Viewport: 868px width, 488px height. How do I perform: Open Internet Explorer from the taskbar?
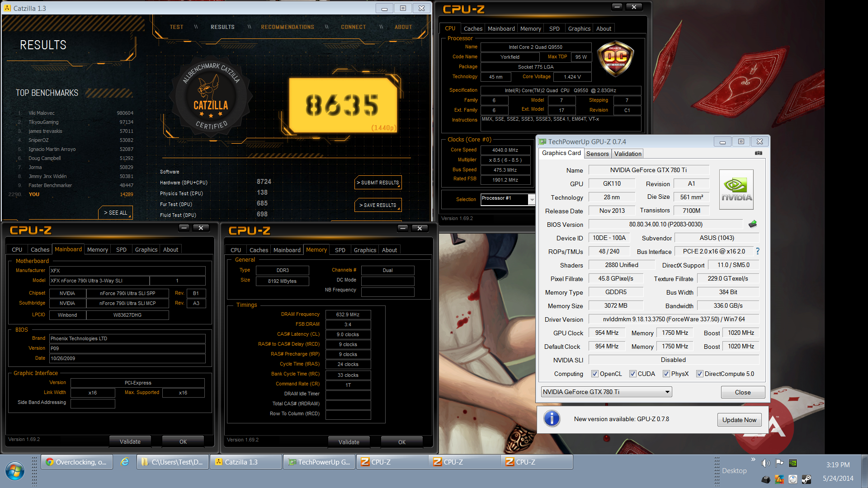tap(125, 462)
